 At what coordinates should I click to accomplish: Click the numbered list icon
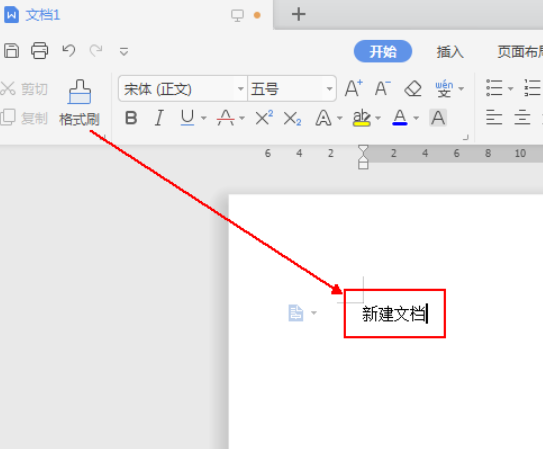click(533, 88)
